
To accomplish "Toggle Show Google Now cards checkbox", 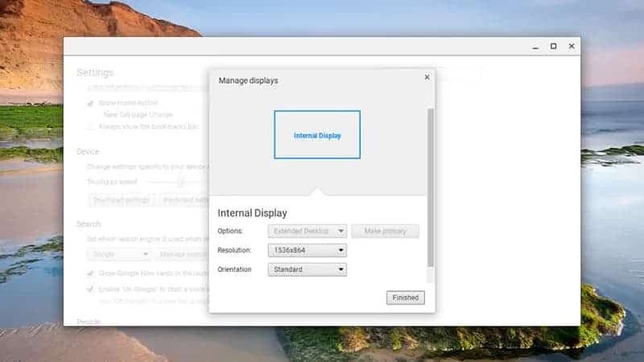I will [90, 274].
